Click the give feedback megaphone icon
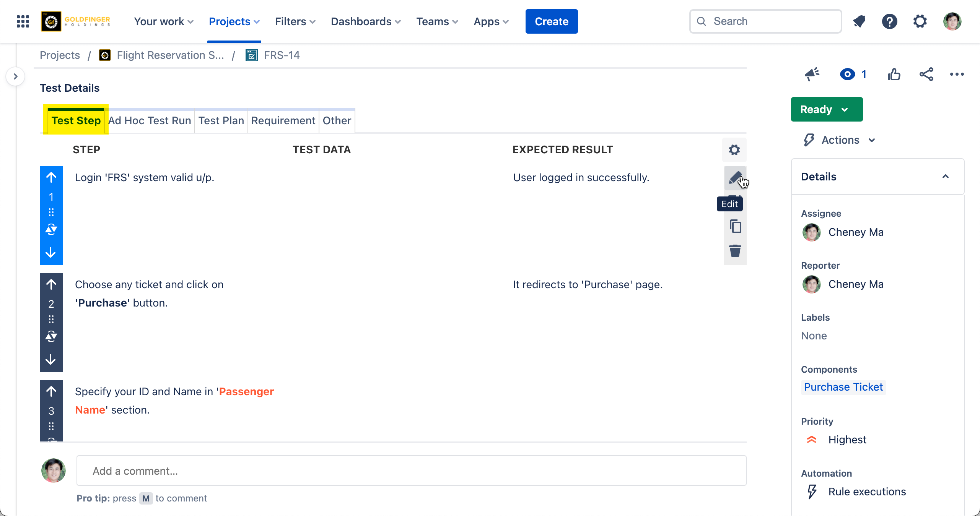The width and height of the screenshot is (980, 516). coord(812,74)
